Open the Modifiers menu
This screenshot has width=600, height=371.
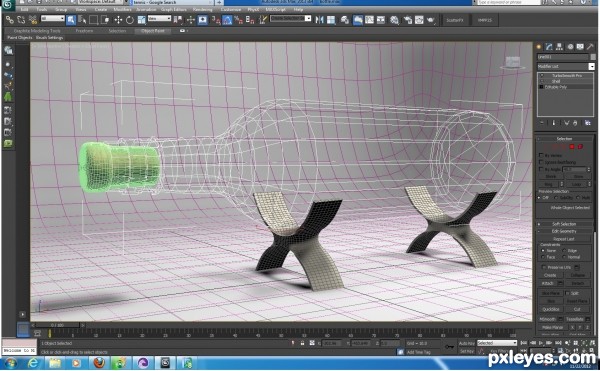pos(122,10)
